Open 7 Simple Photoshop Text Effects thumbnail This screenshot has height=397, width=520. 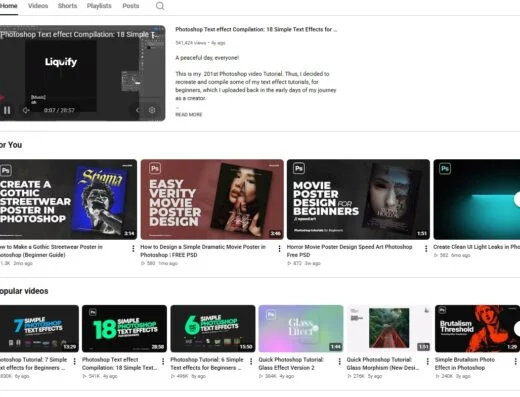(39, 329)
